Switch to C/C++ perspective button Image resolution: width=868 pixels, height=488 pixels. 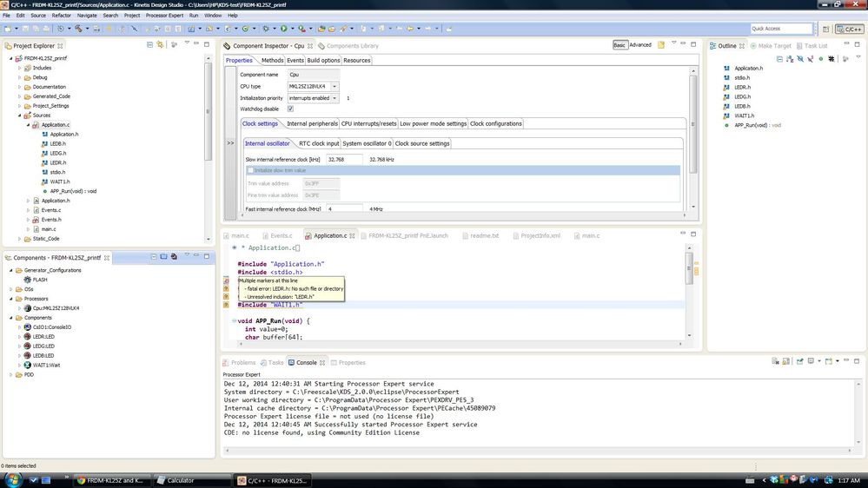[x=850, y=29]
